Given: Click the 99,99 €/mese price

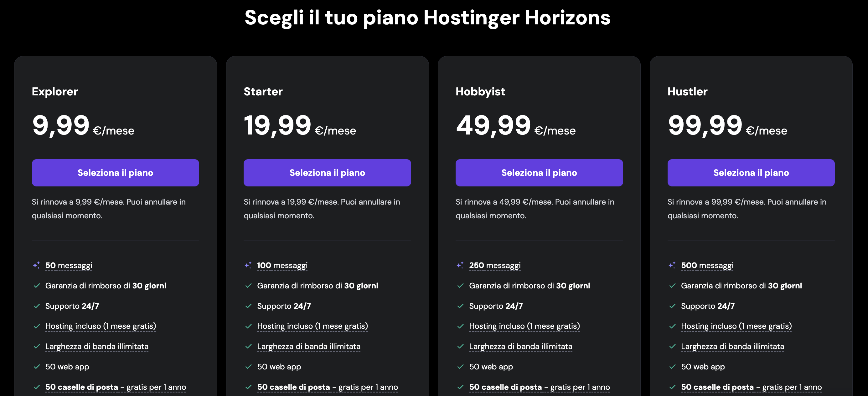Looking at the screenshot, I should pyautogui.click(x=727, y=126).
